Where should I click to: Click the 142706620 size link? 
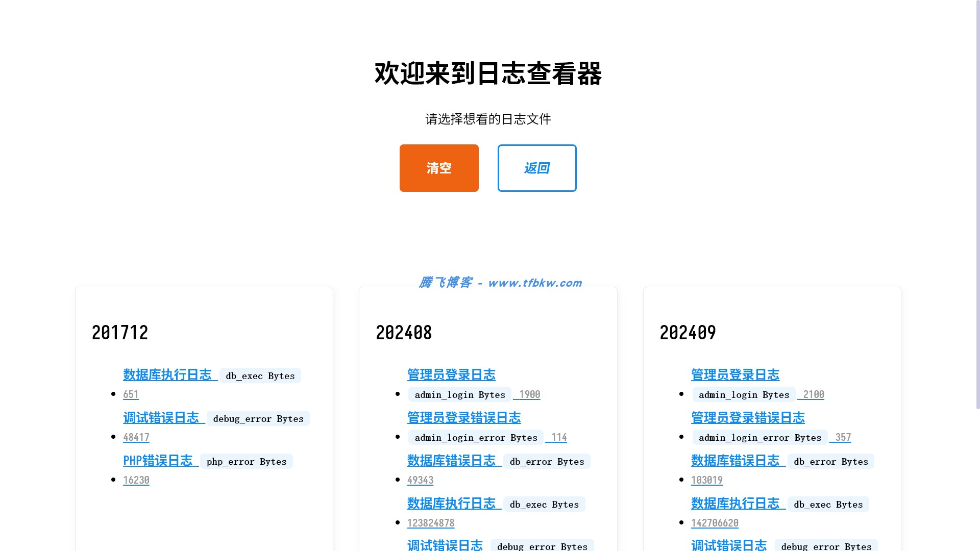pos(715,523)
